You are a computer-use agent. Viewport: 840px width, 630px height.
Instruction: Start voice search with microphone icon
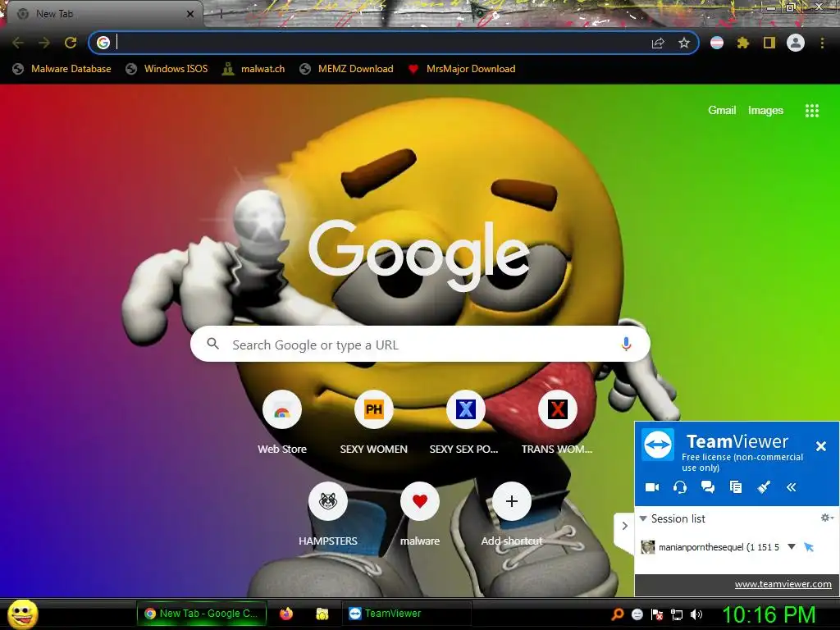click(626, 344)
